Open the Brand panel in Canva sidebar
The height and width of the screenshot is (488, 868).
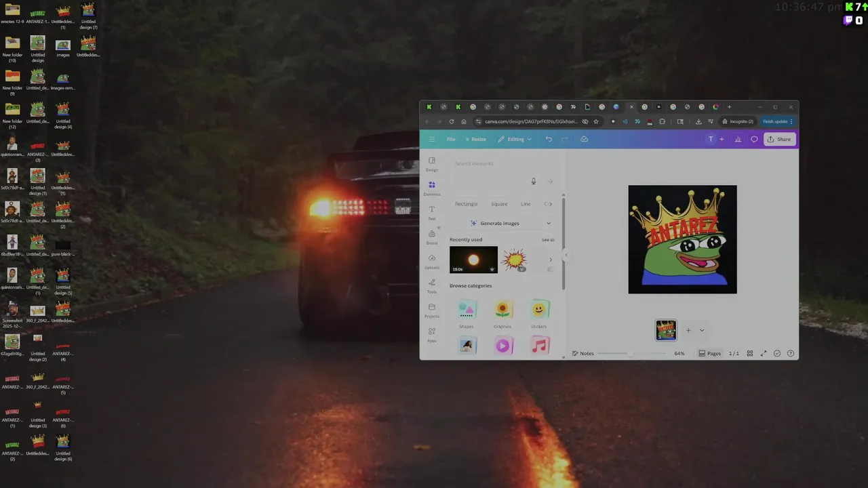432,237
